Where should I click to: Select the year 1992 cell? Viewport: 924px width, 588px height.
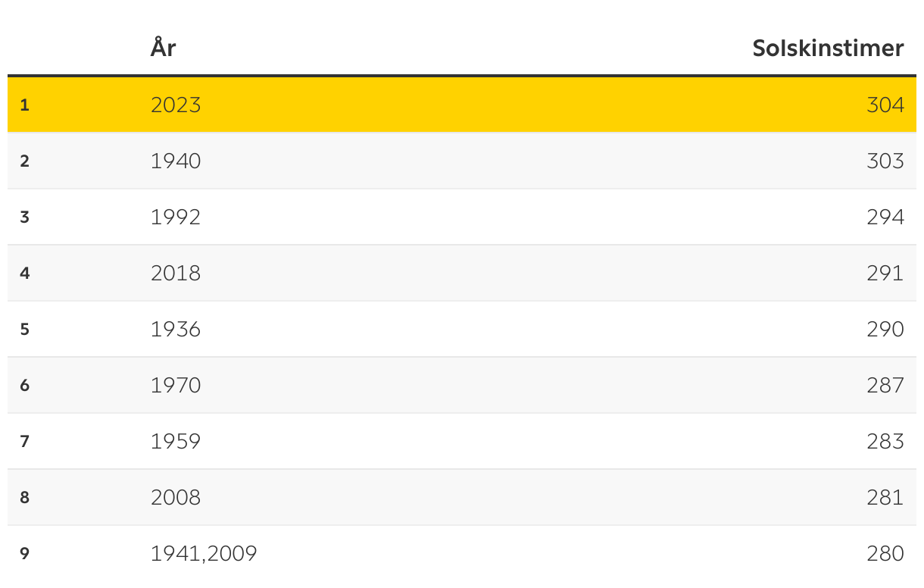[176, 217]
